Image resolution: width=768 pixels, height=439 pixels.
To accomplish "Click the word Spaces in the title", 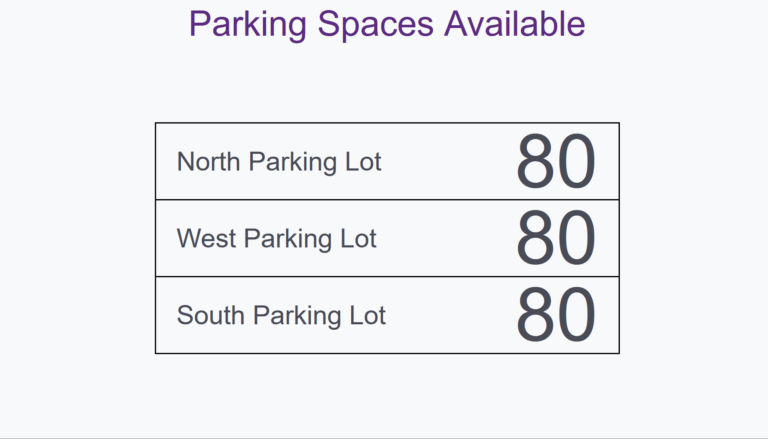I will (376, 24).
